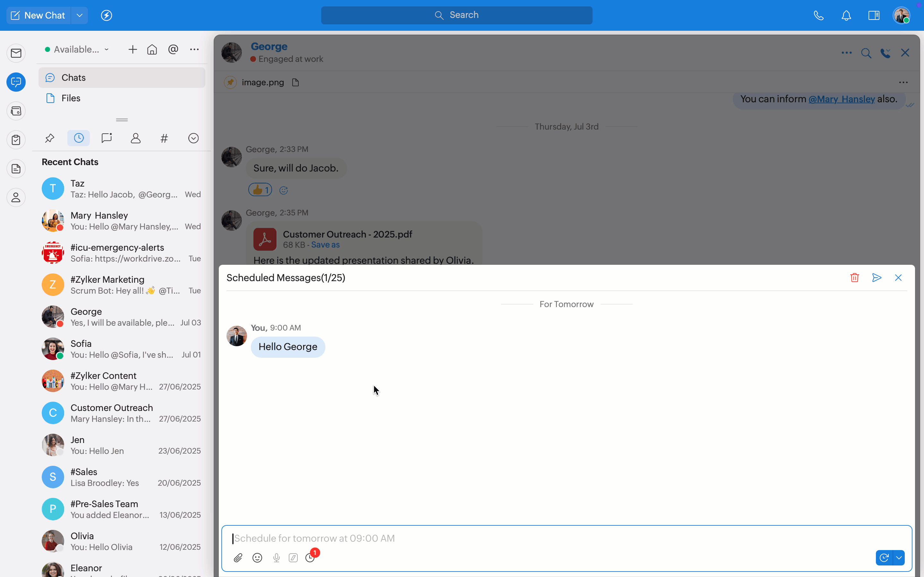Select the recent chats clock filter
Viewport: 924px width, 577px height.
coord(79,138)
